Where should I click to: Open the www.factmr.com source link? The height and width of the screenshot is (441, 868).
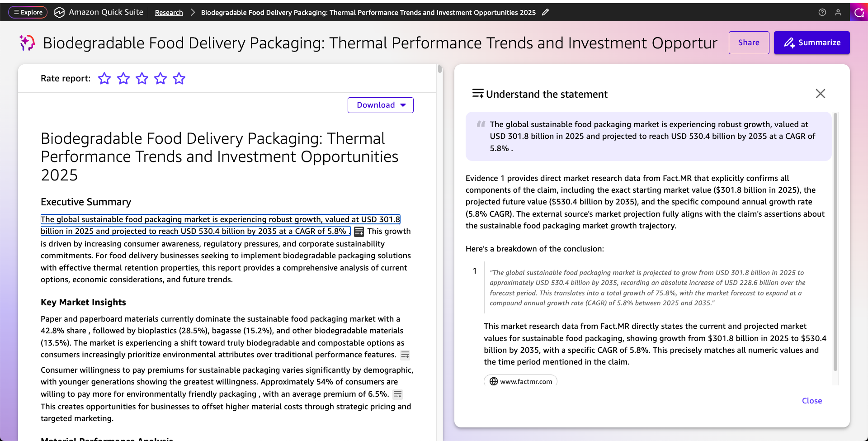click(520, 381)
